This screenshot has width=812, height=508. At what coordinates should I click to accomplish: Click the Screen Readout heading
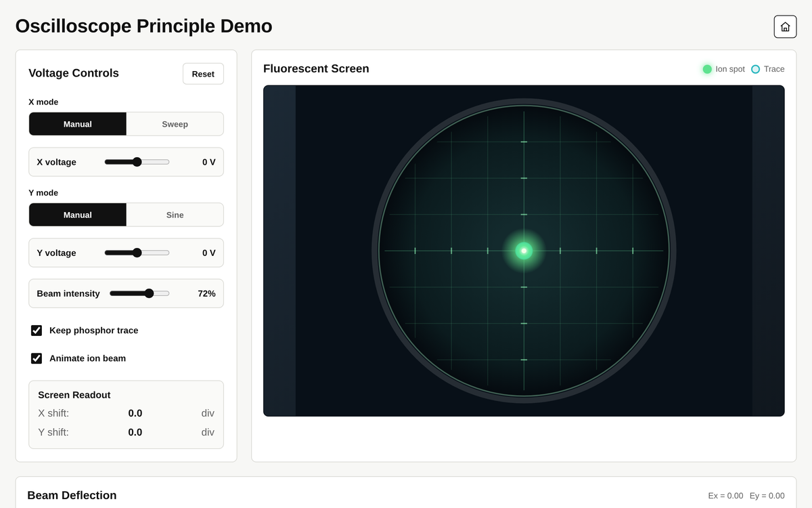coord(74,395)
